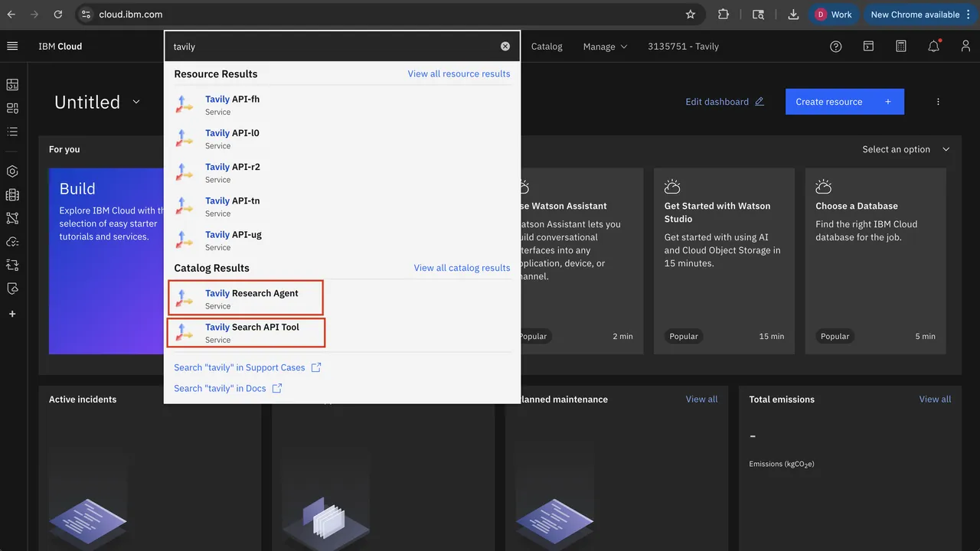Viewport: 980px width, 551px height.
Task: Click the site information icon in address bar
Action: [86, 14]
